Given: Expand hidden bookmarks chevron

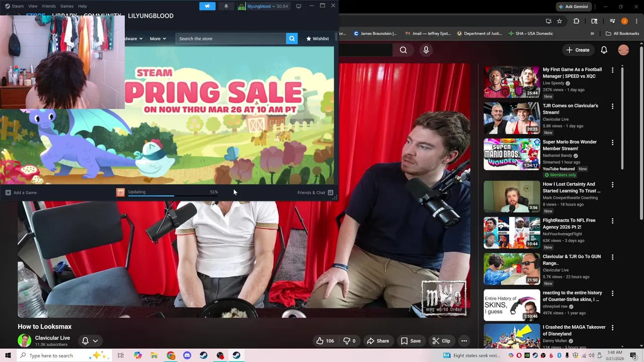Looking at the screenshot, I should [x=592, y=34].
